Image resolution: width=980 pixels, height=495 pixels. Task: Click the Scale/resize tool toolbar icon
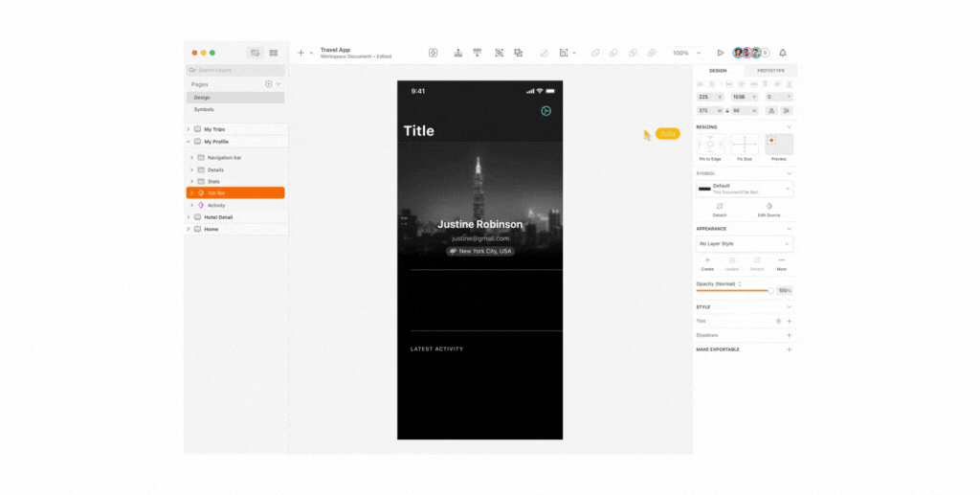(x=563, y=53)
